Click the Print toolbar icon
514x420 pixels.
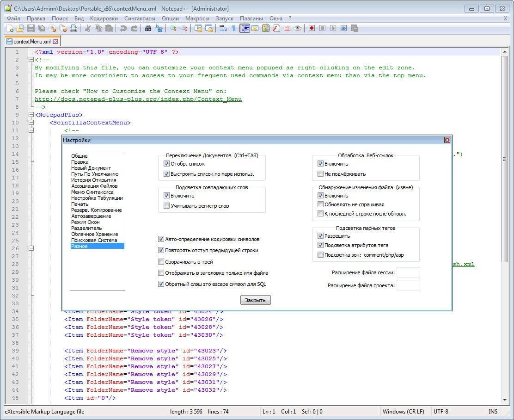coord(73,29)
